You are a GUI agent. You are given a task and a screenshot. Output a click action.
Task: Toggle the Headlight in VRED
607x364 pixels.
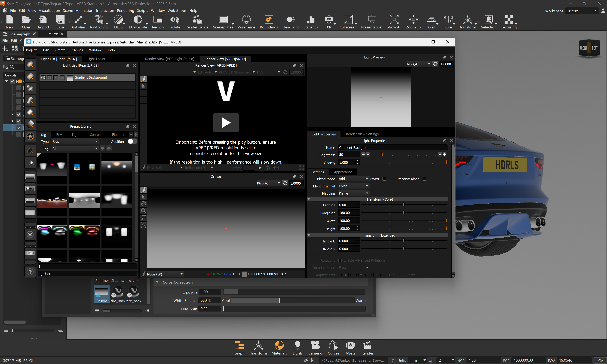290,22
